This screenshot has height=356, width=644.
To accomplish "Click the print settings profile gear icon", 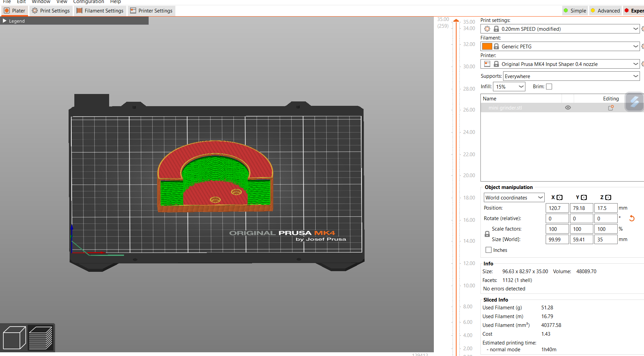I will click(487, 29).
